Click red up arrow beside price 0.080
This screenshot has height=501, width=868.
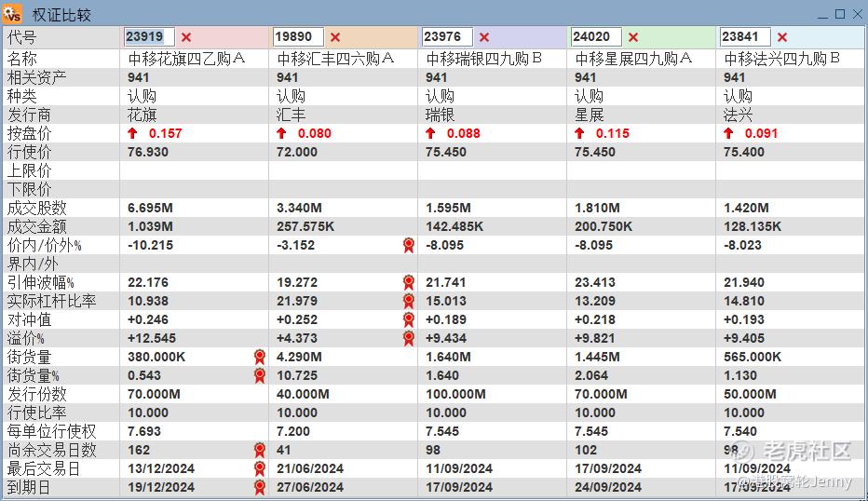[281, 133]
